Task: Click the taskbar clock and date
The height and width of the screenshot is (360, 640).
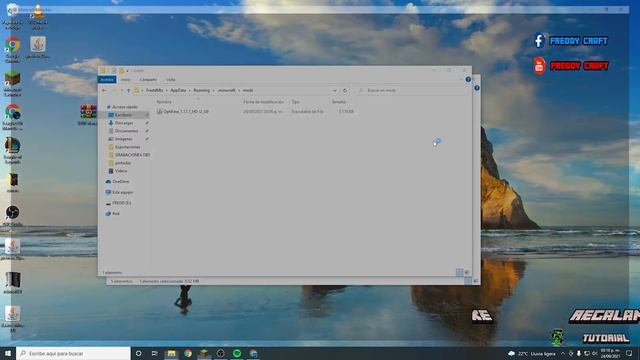Action: tap(611, 353)
